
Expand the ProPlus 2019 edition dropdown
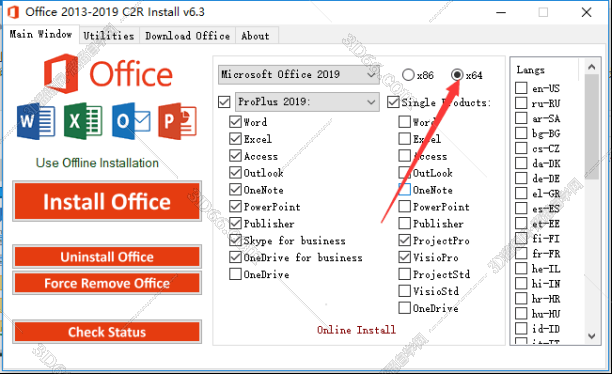307,102
